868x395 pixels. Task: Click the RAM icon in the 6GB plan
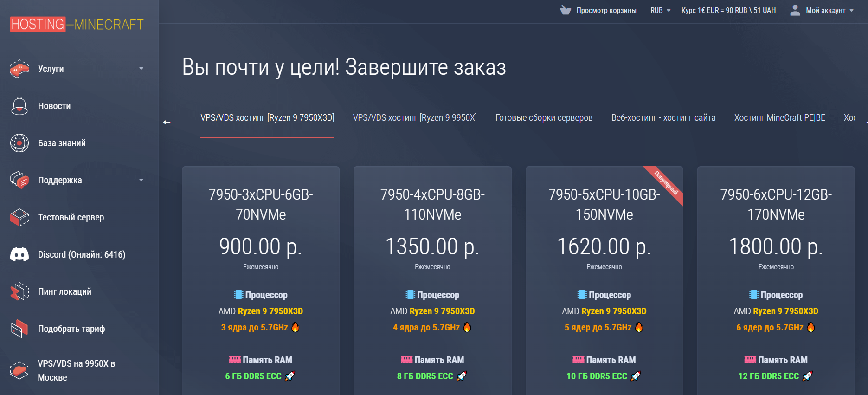(x=235, y=360)
